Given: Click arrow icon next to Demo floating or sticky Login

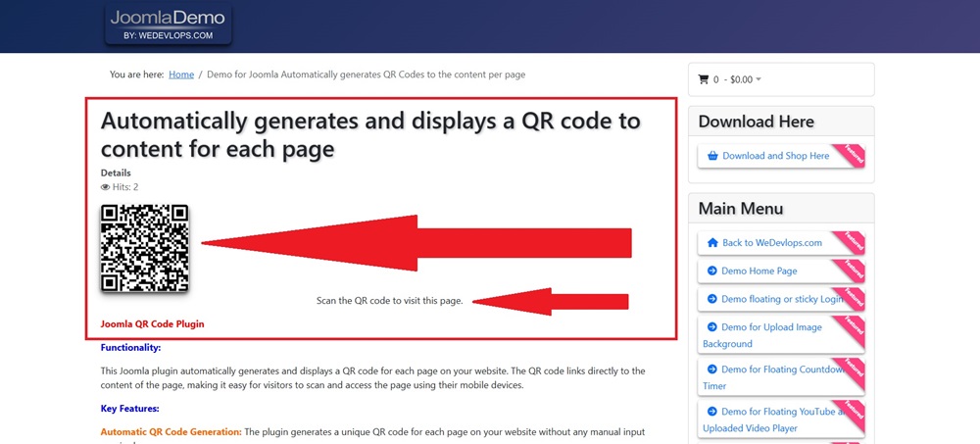Looking at the screenshot, I should point(711,299).
